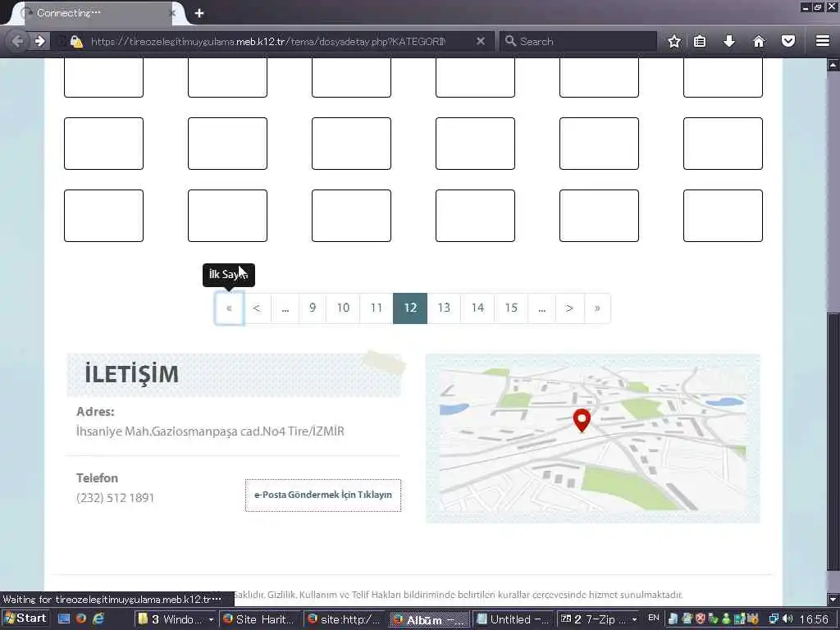Go forward with the browser forward arrow
Screen dimensions: 840x630
pos(40,41)
